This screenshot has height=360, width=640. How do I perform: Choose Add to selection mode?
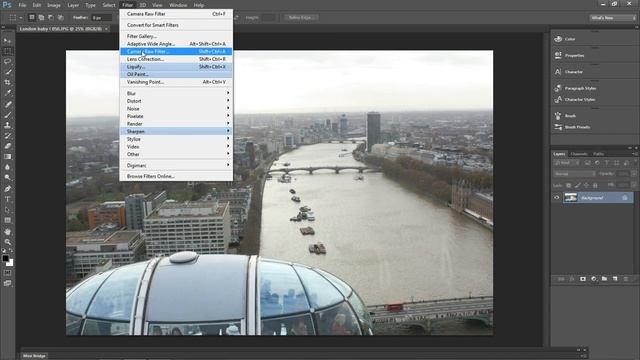point(41,18)
